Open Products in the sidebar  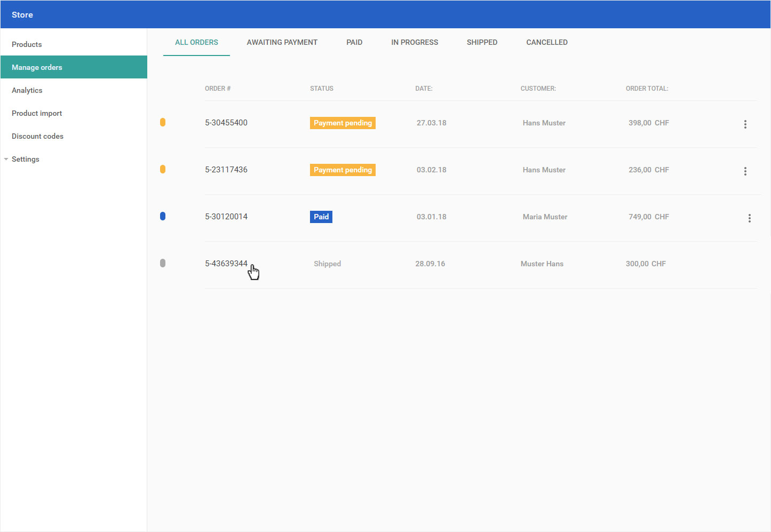74,44
